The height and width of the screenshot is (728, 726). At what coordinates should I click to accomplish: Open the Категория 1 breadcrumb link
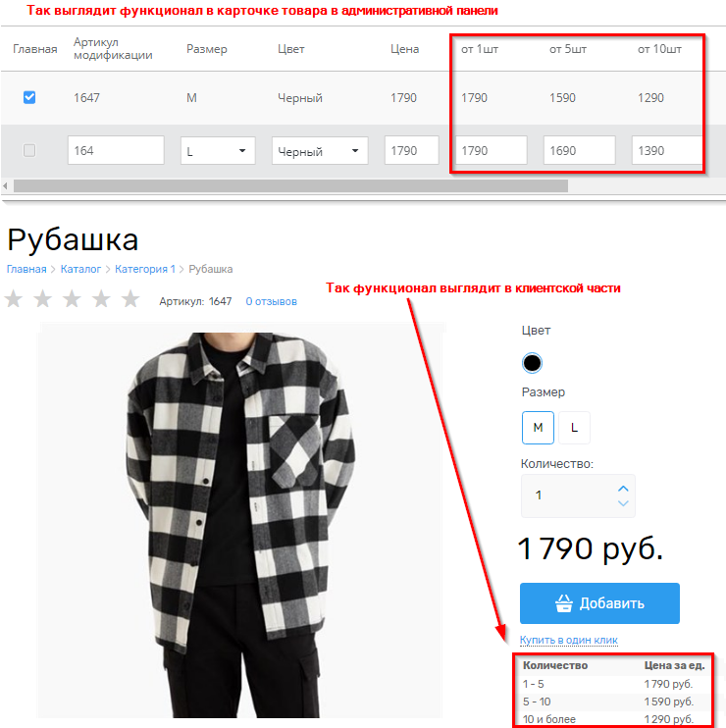pyautogui.click(x=145, y=269)
